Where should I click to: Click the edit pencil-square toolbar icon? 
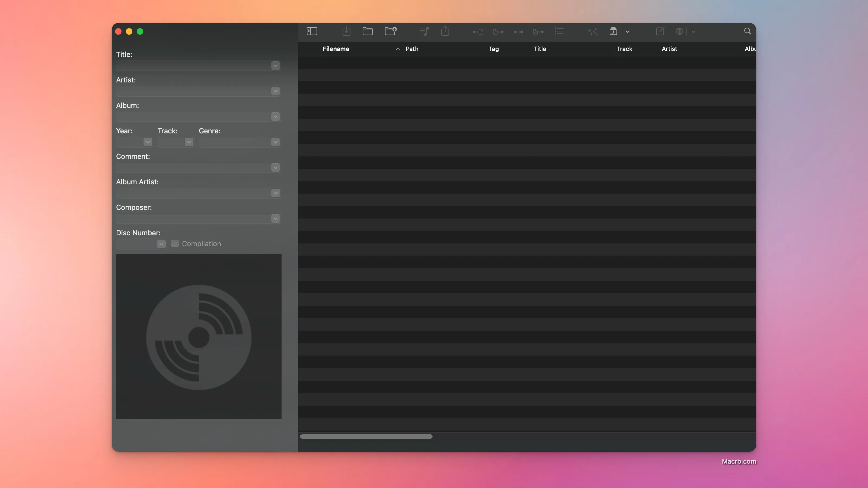point(660,31)
